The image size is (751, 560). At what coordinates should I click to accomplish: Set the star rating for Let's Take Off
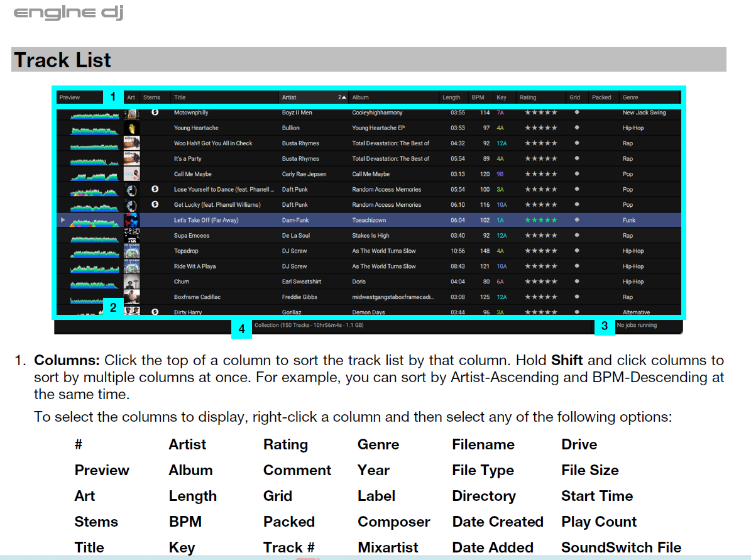pyautogui.click(x=540, y=221)
